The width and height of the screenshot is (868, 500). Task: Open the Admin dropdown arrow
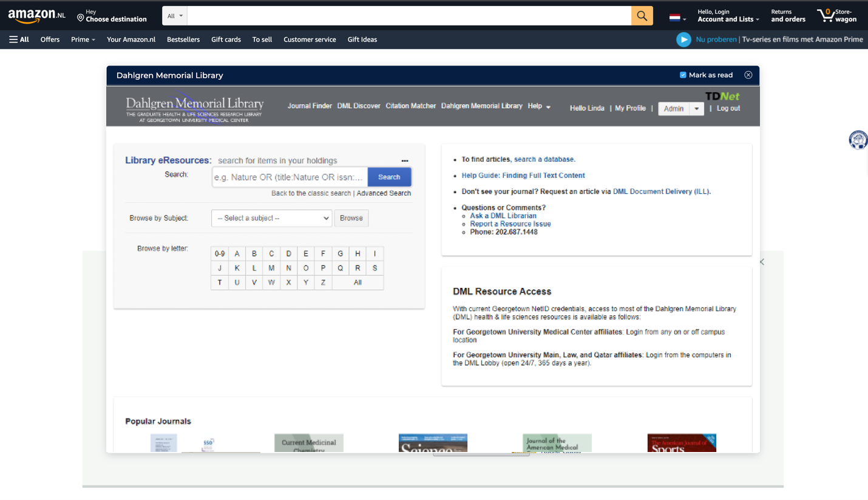click(x=697, y=109)
